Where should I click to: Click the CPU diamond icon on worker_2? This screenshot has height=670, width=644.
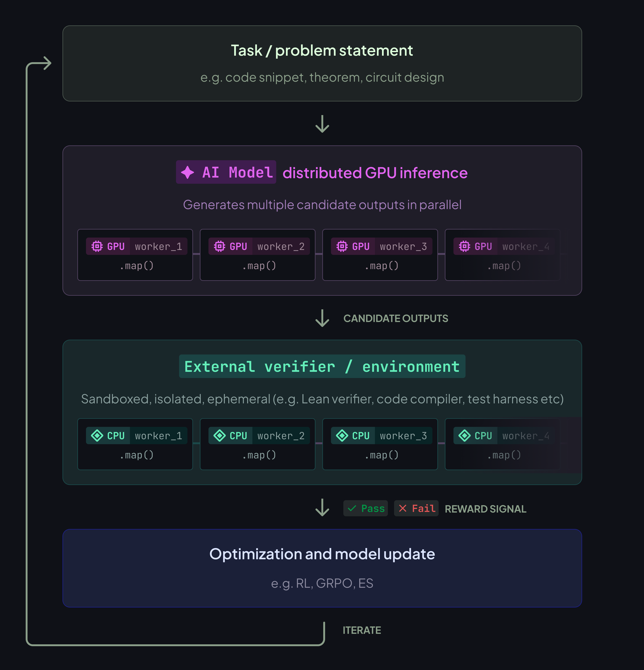(x=219, y=436)
